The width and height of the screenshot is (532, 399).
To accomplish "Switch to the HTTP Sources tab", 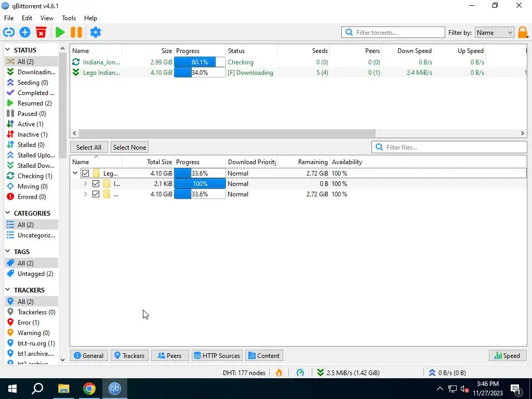I will pos(217,355).
